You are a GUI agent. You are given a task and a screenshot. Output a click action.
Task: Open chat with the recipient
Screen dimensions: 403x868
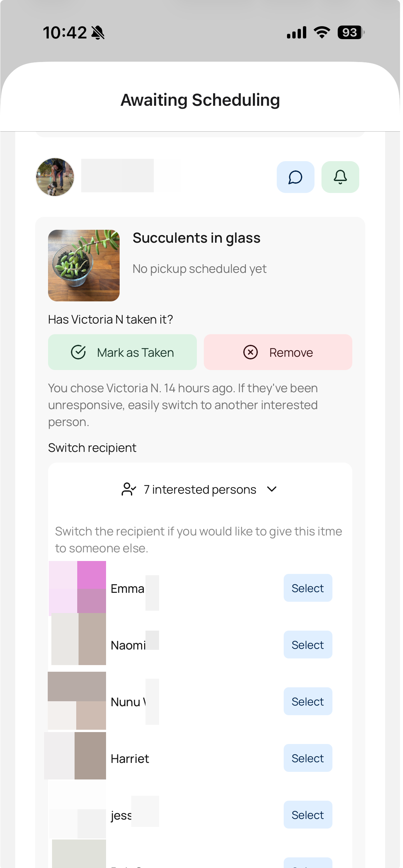click(295, 177)
